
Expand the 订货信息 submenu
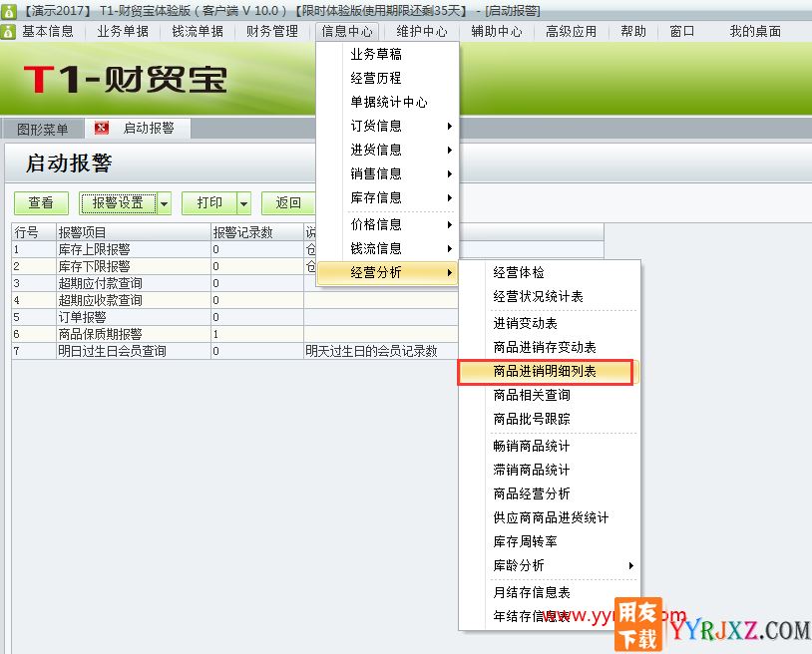(x=387, y=126)
